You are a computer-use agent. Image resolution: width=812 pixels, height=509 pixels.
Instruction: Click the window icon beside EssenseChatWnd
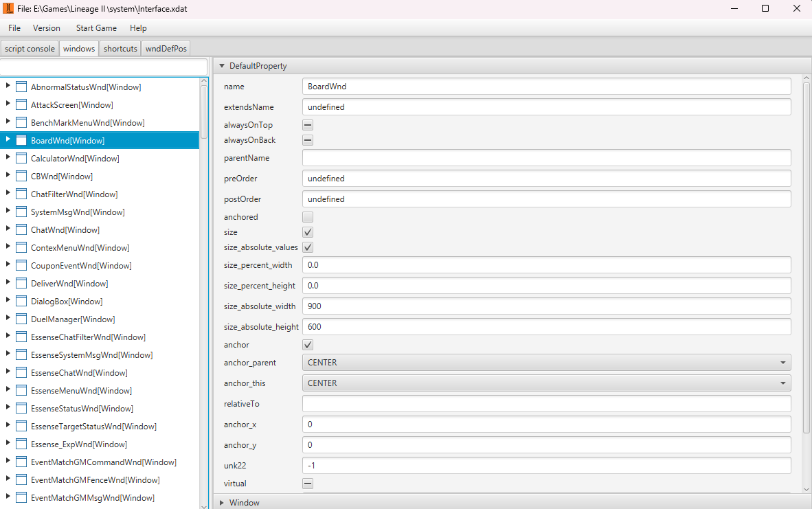(21, 373)
